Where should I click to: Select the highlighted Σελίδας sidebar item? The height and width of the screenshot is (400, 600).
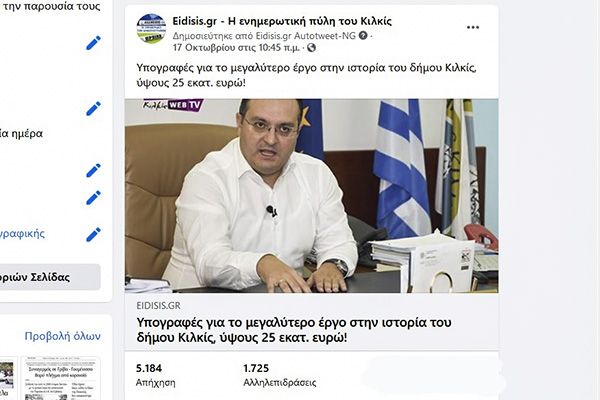coord(50,277)
